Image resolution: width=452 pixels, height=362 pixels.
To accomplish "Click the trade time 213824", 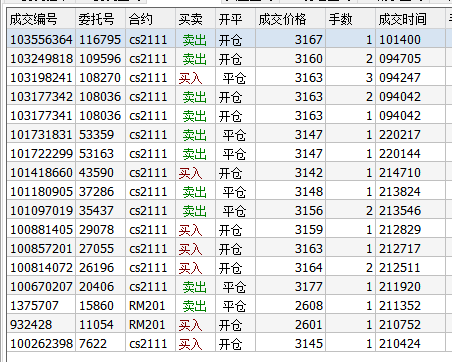I will point(400,192).
